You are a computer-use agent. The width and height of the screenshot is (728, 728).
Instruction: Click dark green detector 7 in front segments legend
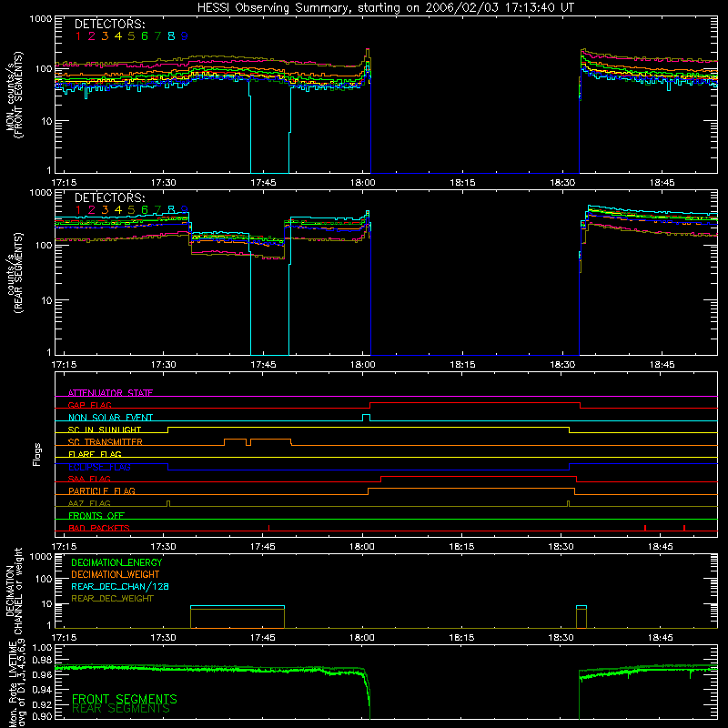tap(157, 36)
